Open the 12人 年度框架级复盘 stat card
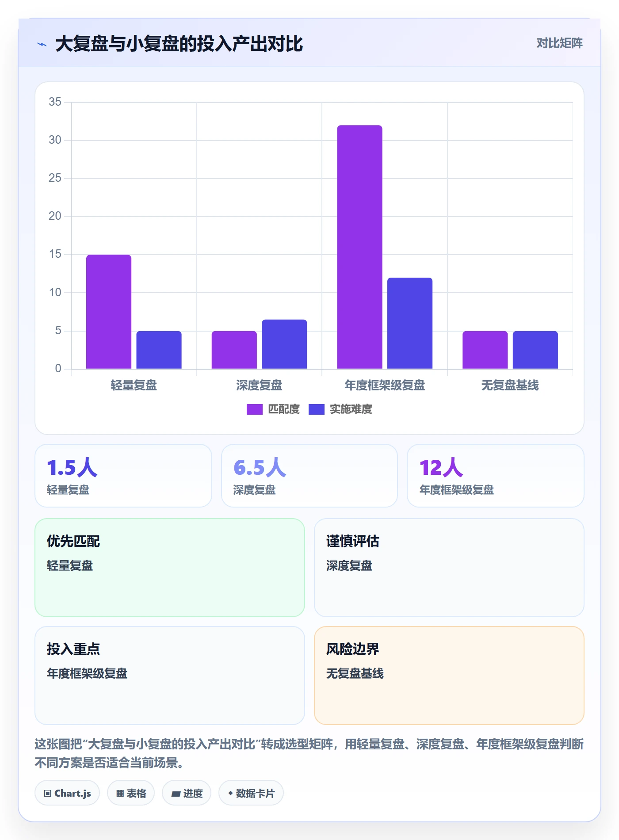 pos(496,476)
